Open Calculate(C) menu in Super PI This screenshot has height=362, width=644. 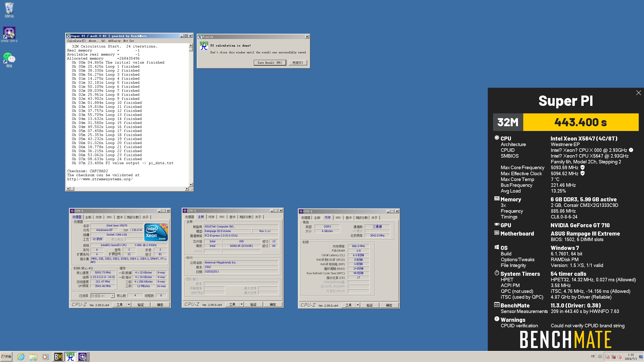76,41
